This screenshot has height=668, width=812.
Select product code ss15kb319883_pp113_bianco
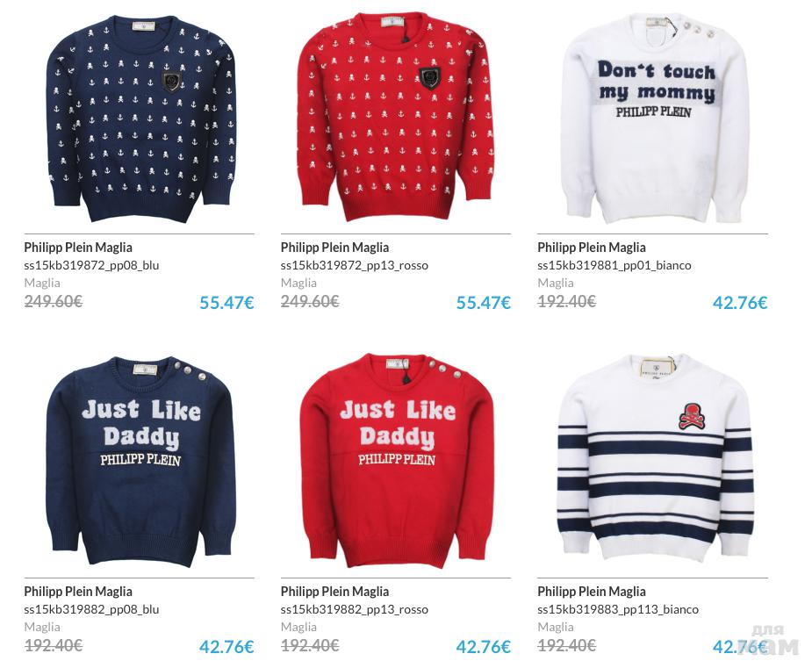click(x=618, y=609)
